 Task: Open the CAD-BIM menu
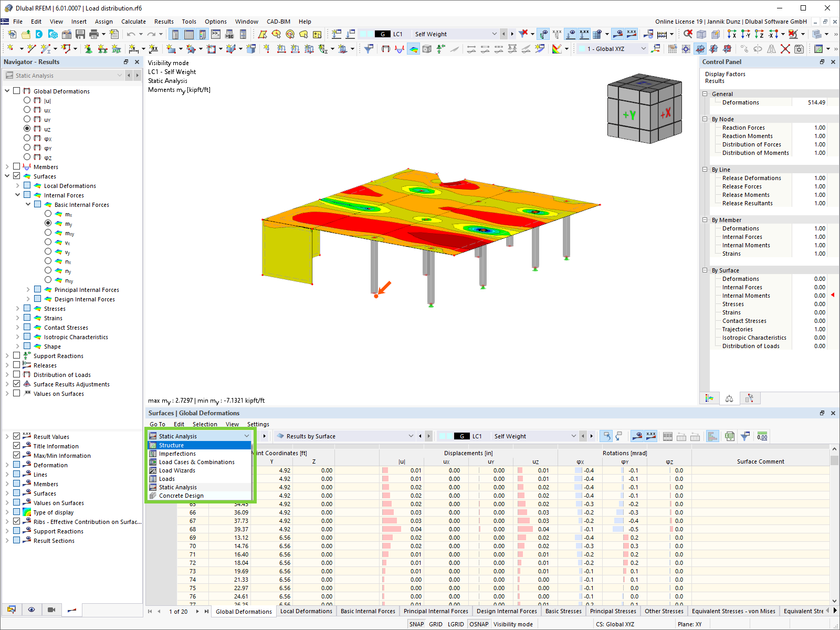point(278,22)
